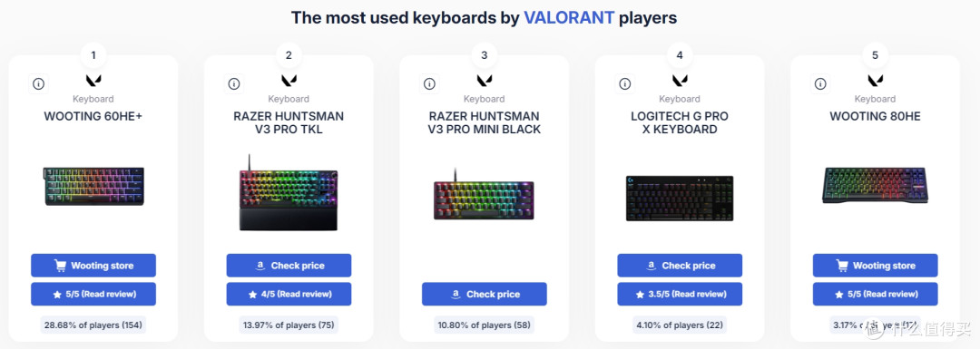The height and width of the screenshot is (349, 980).
Task: Select the Wooting 60HE+ keyboard image
Action: coord(93,186)
